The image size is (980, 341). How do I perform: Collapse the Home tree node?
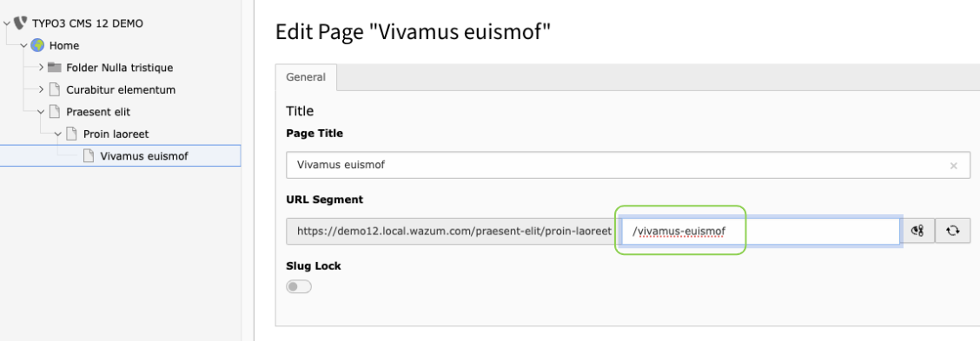pos(23,46)
